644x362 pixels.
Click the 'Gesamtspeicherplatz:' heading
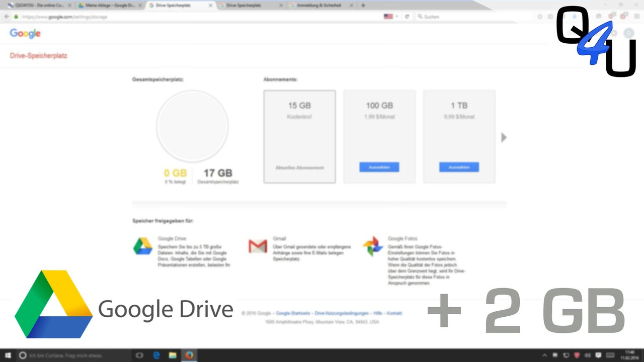click(157, 79)
